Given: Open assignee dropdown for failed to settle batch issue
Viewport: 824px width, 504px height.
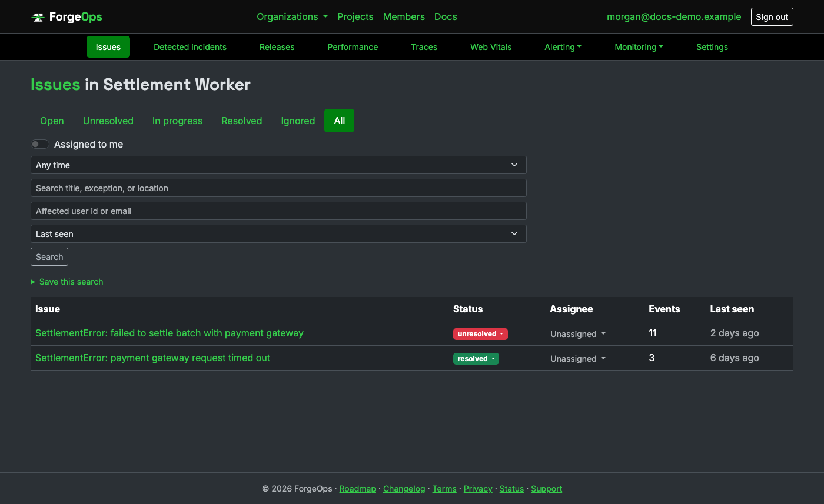Looking at the screenshot, I should pyautogui.click(x=578, y=334).
